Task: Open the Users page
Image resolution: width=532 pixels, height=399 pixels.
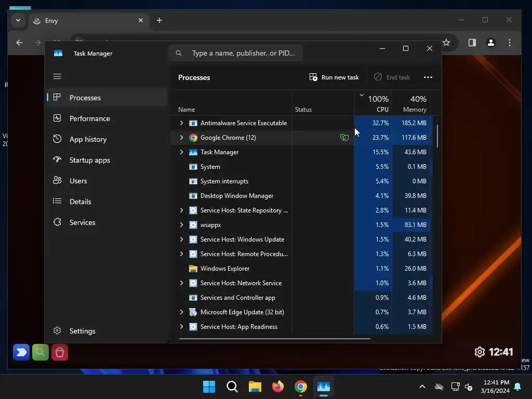Action: coord(107,181)
